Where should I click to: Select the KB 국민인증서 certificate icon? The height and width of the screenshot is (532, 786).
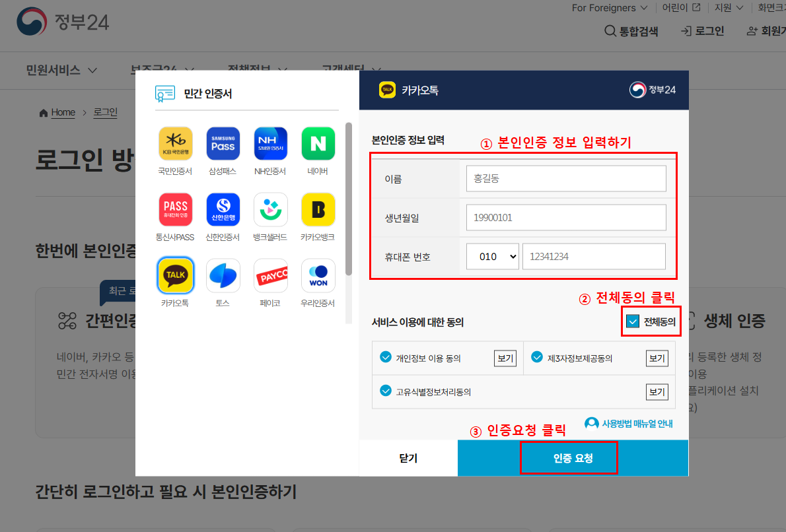(x=175, y=145)
